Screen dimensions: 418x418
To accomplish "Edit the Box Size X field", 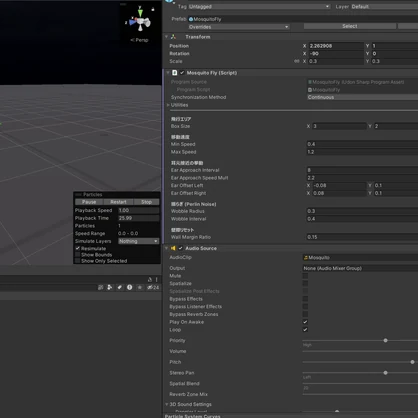I will 339,126.
